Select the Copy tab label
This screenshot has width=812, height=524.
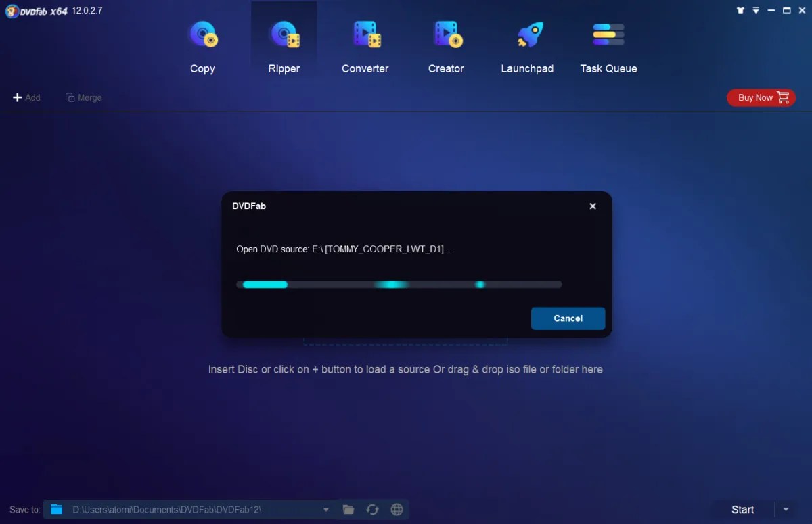[202, 68]
